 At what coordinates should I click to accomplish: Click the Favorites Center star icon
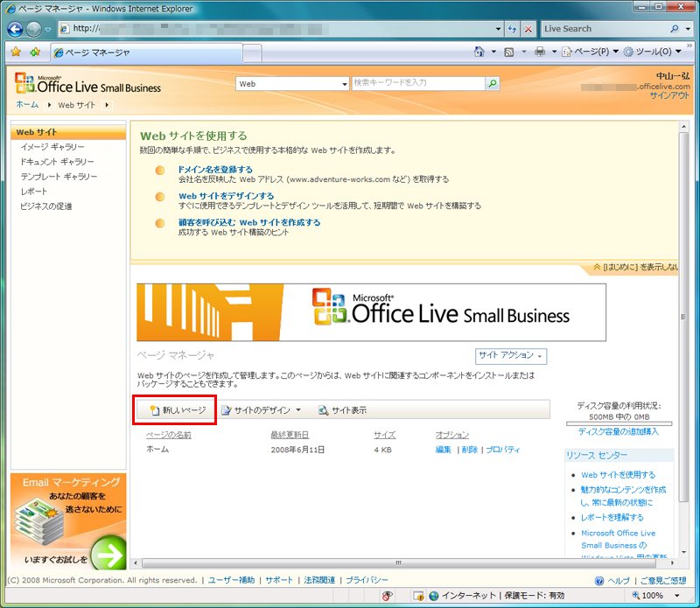tap(16, 52)
